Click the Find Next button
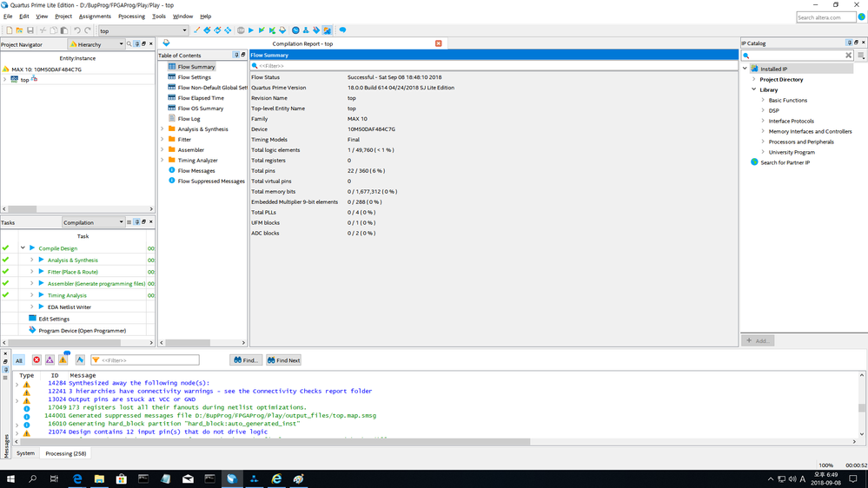 (283, 359)
